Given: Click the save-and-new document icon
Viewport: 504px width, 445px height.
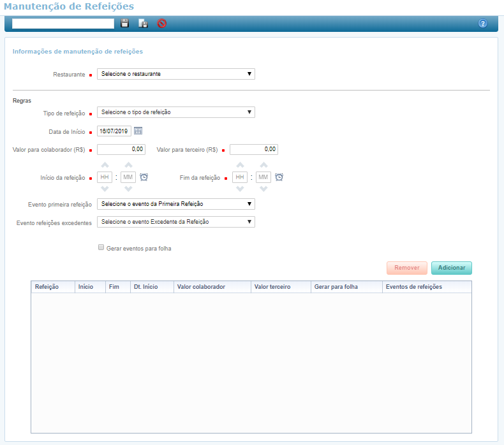Looking at the screenshot, I should [x=144, y=24].
